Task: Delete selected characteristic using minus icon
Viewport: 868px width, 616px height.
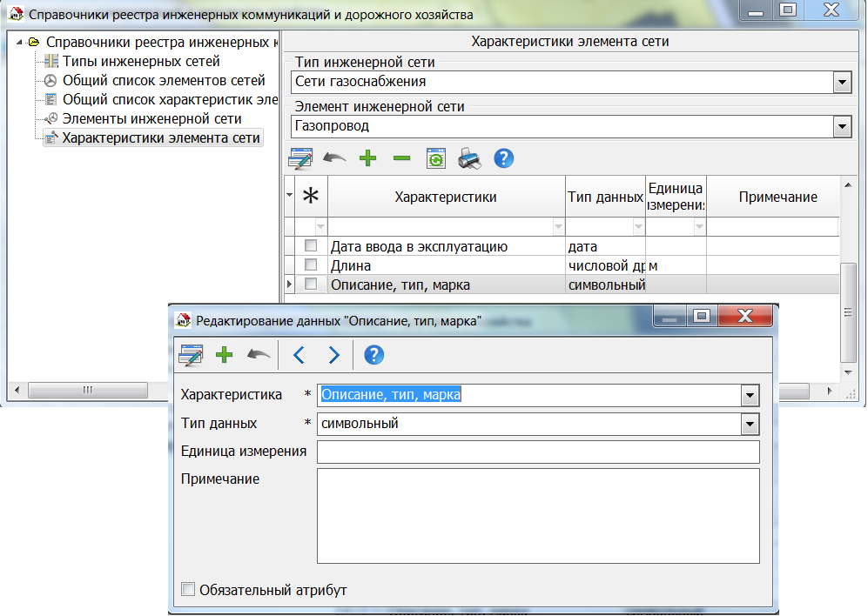Action: pos(401,158)
